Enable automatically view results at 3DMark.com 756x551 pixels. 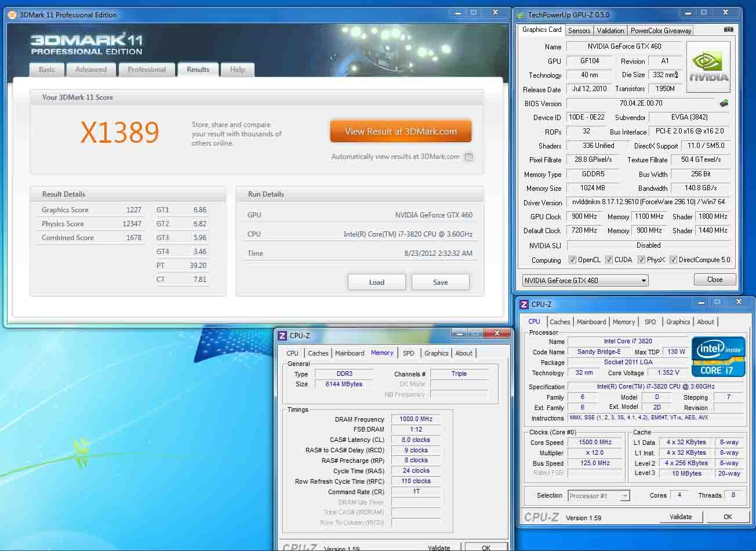click(469, 157)
